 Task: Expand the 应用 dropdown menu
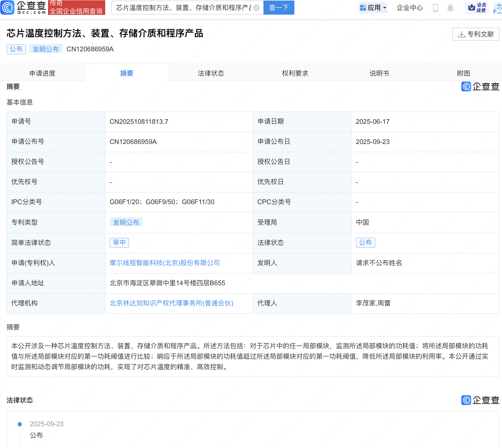(373, 8)
